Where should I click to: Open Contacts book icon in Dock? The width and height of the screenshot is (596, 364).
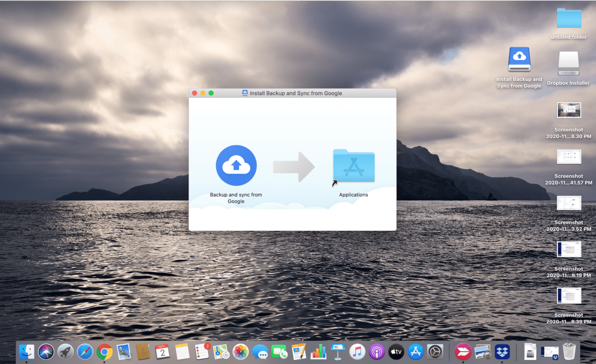click(143, 352)
